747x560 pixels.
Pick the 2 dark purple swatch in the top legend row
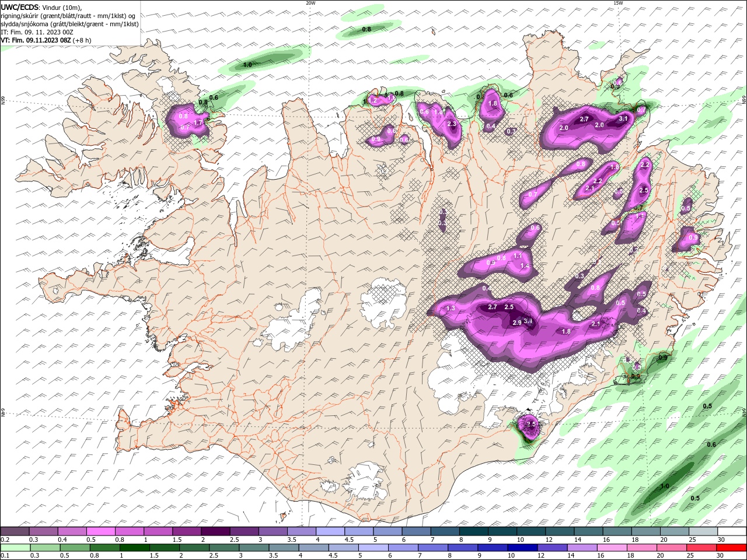(215, 531)
